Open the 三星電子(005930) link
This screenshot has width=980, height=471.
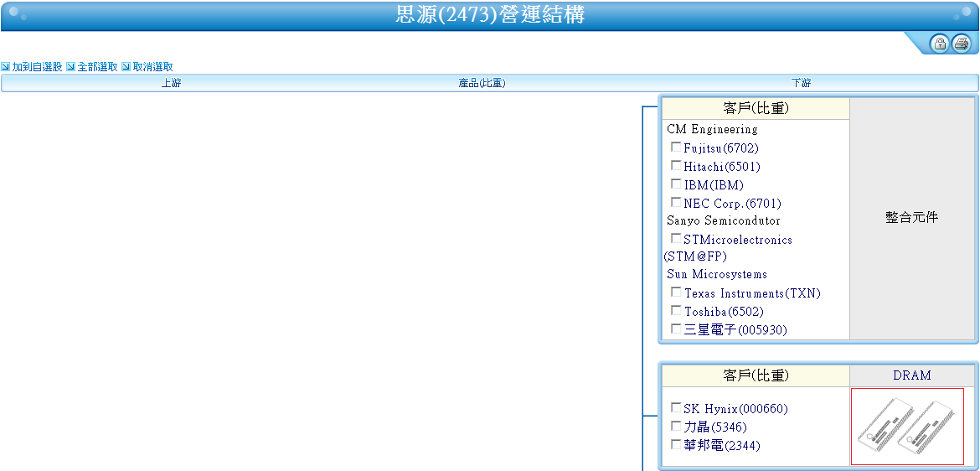coord(735,329)
